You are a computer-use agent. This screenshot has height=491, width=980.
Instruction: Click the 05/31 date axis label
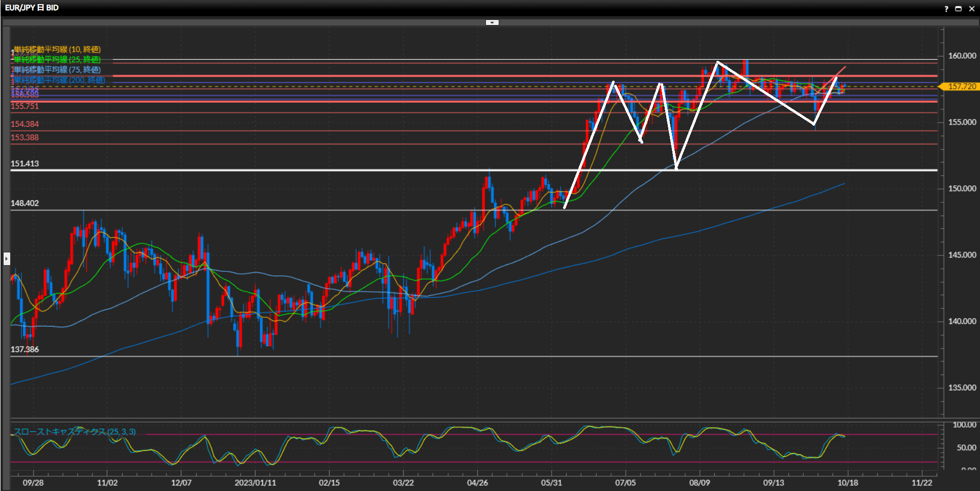(x=551, y=483)
